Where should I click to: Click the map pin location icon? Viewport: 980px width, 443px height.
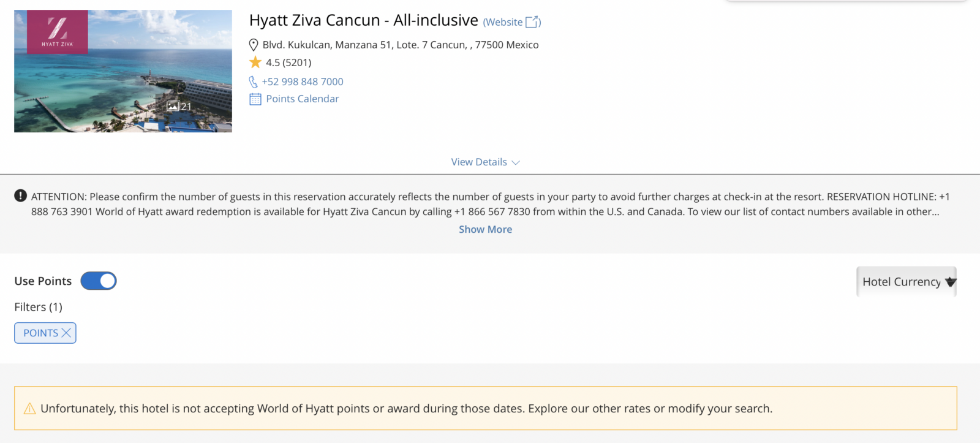[x=254, y=45]
